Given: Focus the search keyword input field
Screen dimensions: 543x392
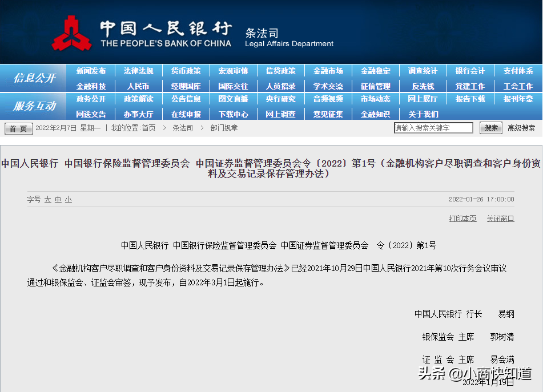Looking at the screenshot, I should point(433,128).
